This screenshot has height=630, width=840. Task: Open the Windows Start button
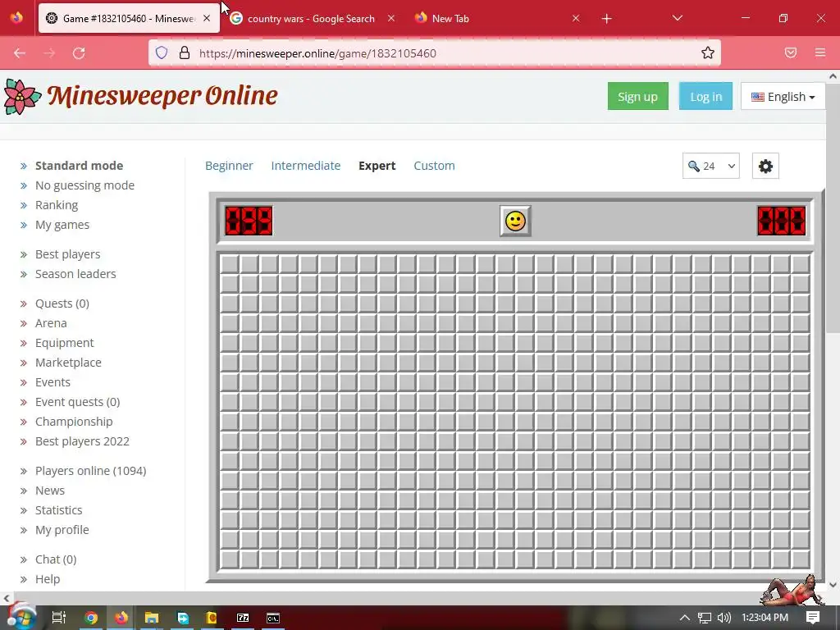(21, 617)
